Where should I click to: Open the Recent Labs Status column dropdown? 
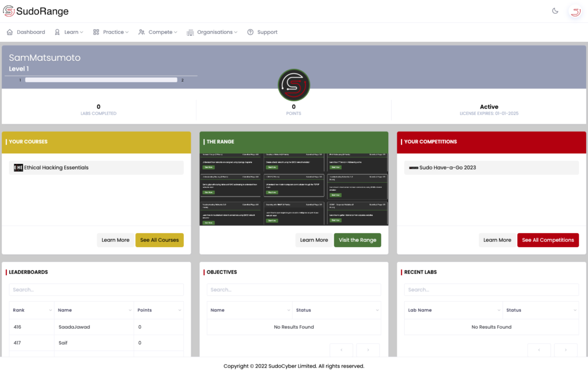pos(574,310)
